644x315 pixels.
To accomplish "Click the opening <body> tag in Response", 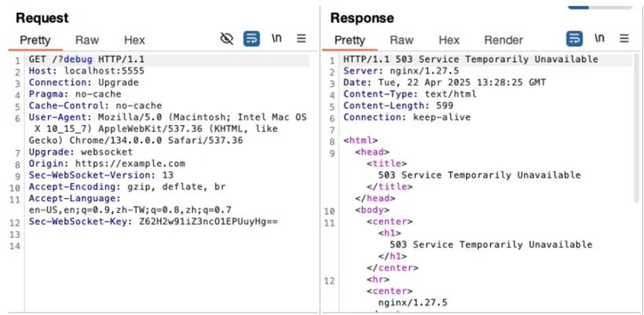I will coord(372,211).
